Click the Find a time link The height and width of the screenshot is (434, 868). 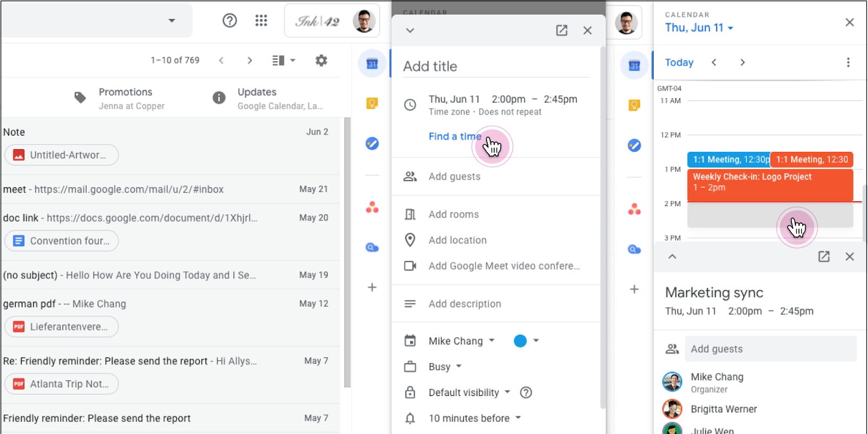455,137
